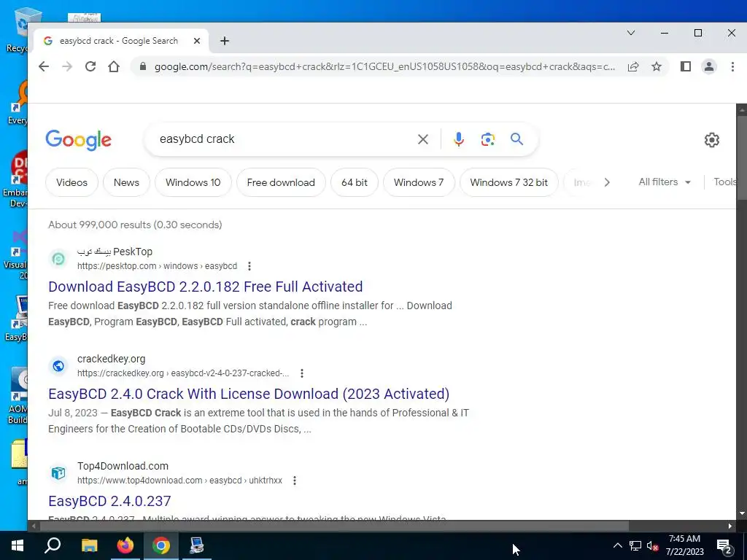Open the Chrome side panel
This screenshot has height=560, width=747.
[x=686, y=66]
